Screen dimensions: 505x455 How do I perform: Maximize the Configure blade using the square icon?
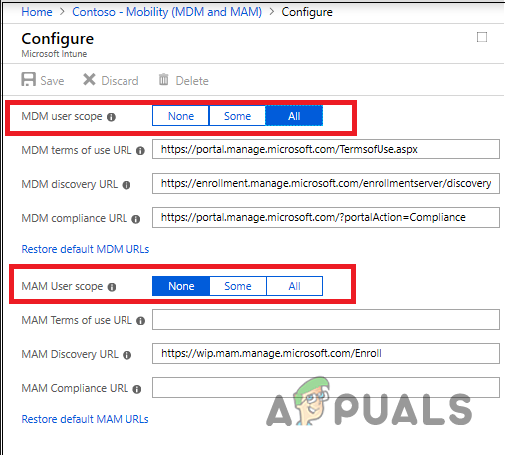482,37
